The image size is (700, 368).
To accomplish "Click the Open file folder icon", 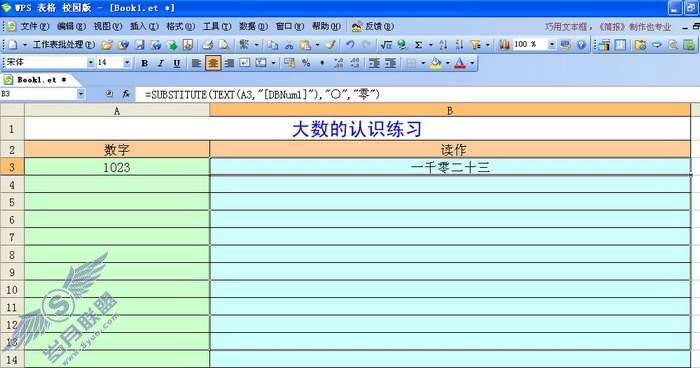I will pos(107,45).
